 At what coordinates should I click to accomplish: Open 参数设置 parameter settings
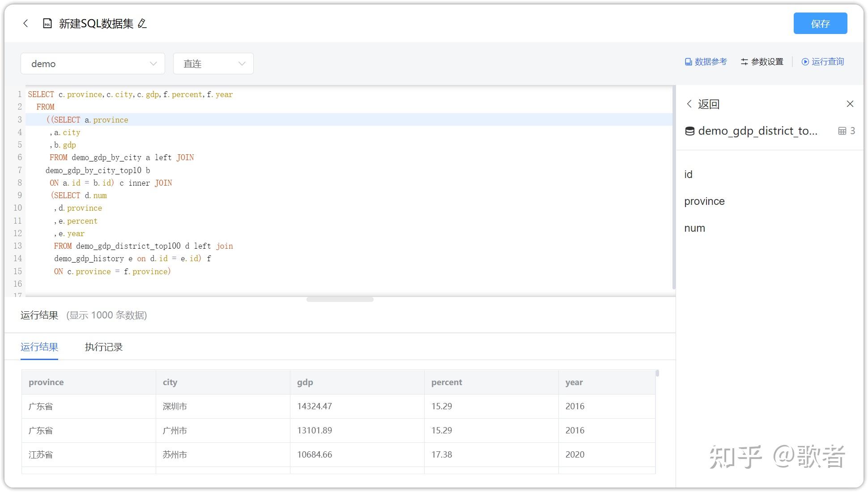pyautogui.click(x=762, y=62)
